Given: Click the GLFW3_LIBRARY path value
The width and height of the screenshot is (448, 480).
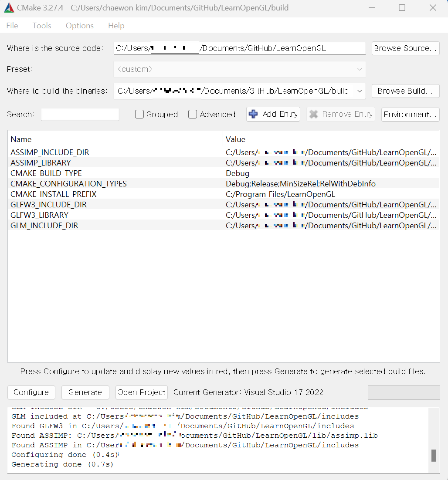Looking at the screenshot, I should coord(331,215).
